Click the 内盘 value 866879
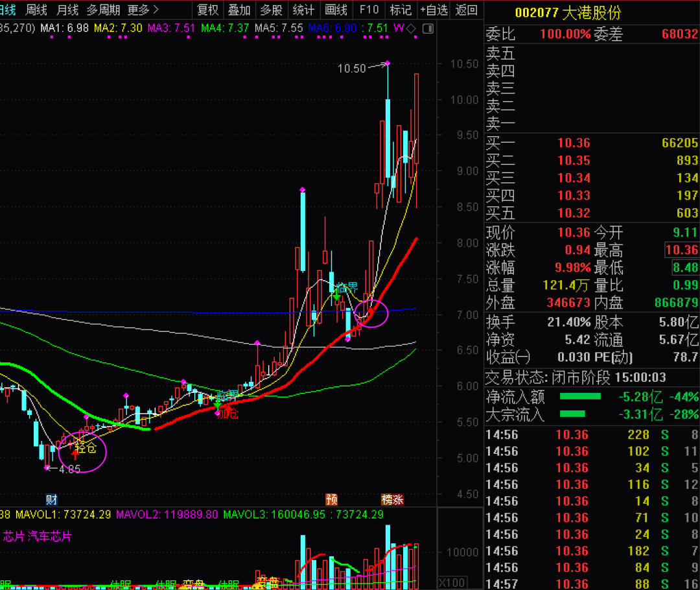 tap(676, 302)
